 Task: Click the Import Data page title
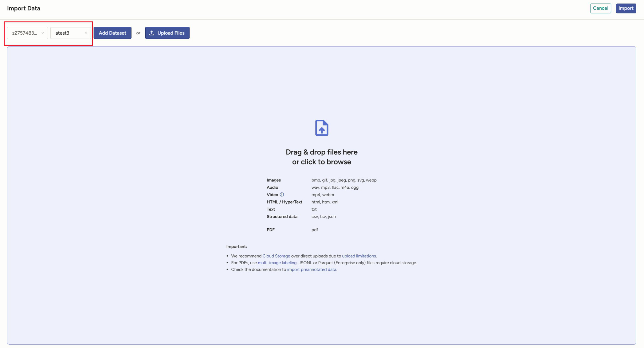(x=24, y=8)
